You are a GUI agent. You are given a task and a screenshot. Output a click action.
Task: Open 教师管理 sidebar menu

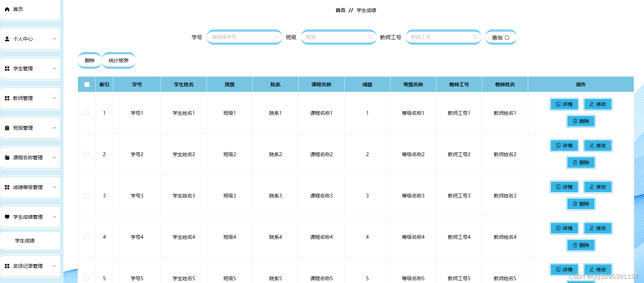(30, 98)
